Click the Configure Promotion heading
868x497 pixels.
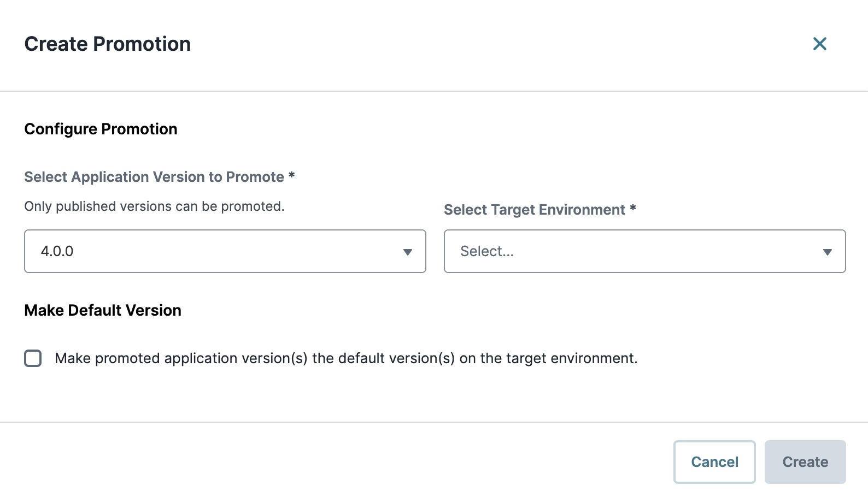point(101,129)
